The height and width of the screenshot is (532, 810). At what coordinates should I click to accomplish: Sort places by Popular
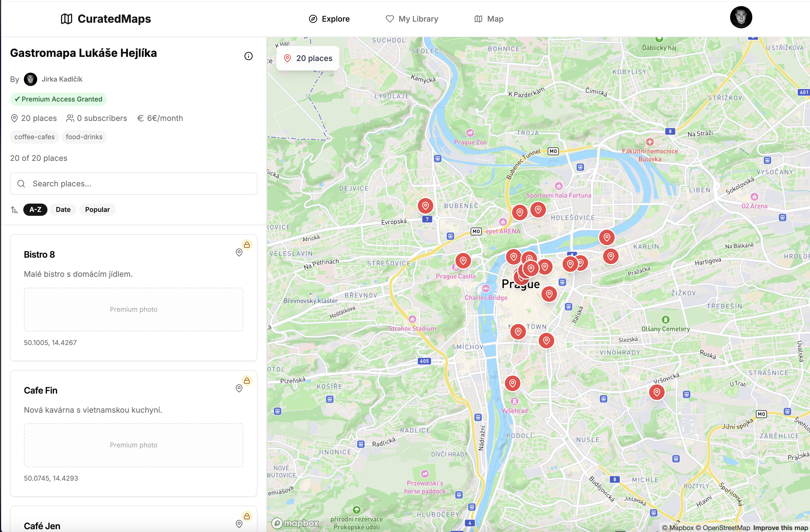click(x=97, y=210)
